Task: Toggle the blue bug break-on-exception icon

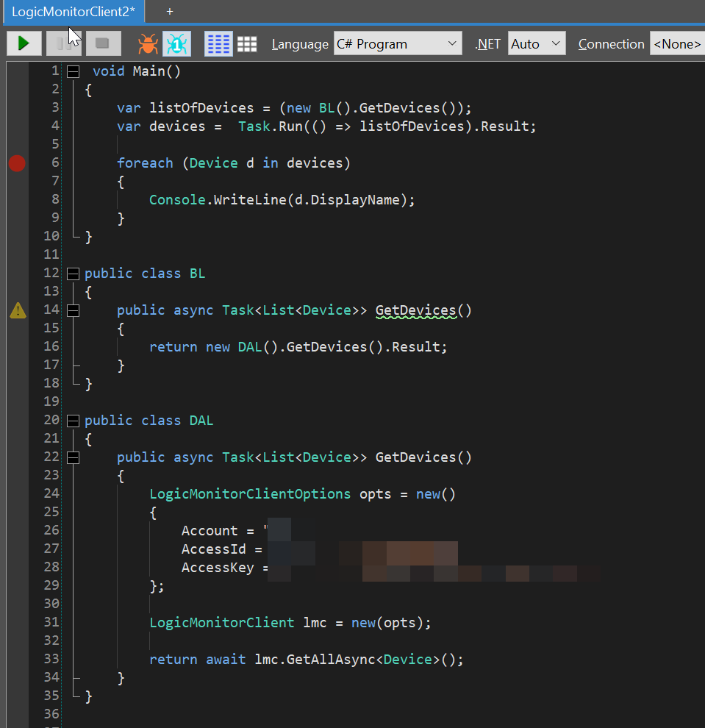Action: click(177, 43)
